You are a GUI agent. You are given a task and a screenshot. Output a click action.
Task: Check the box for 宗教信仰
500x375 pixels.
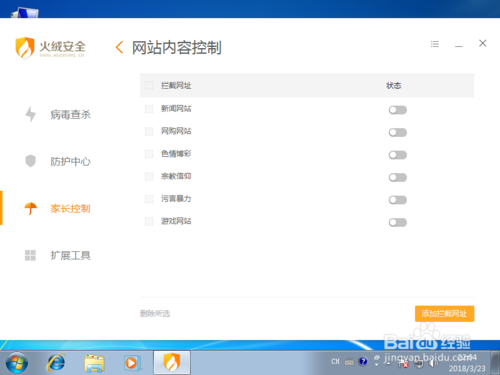(x=149, y=176)
